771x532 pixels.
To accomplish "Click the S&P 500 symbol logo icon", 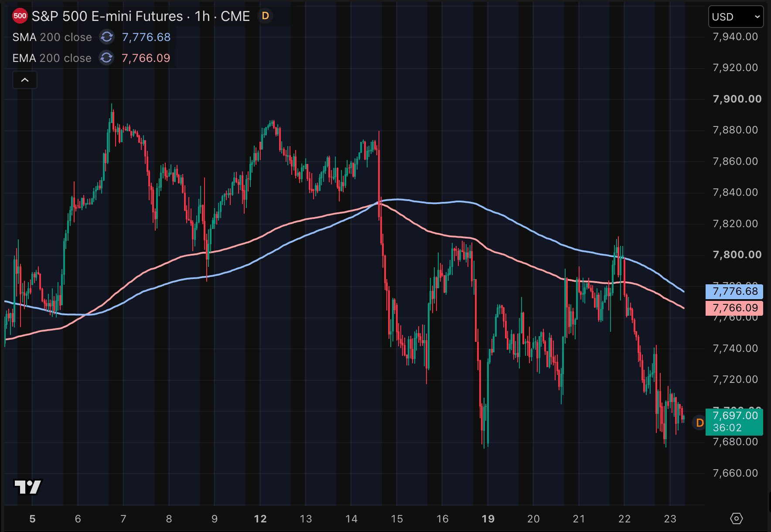I will (x=20, y=16).
